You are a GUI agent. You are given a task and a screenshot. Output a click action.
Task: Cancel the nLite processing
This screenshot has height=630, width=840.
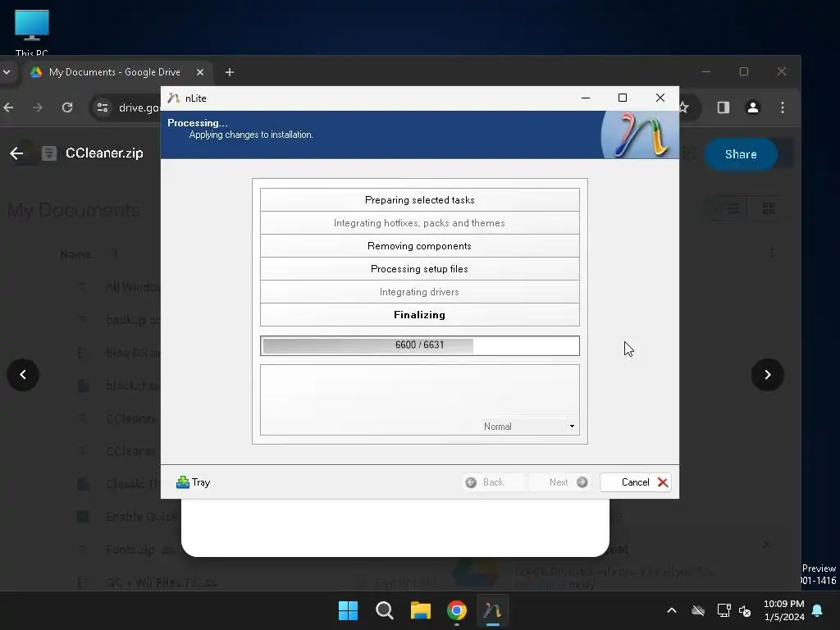pyautogui.click(x=636, y=482)
